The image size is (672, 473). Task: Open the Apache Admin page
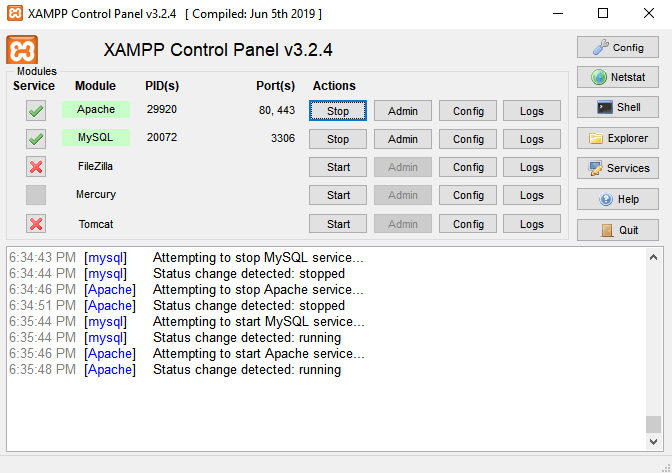coord(402,111)
